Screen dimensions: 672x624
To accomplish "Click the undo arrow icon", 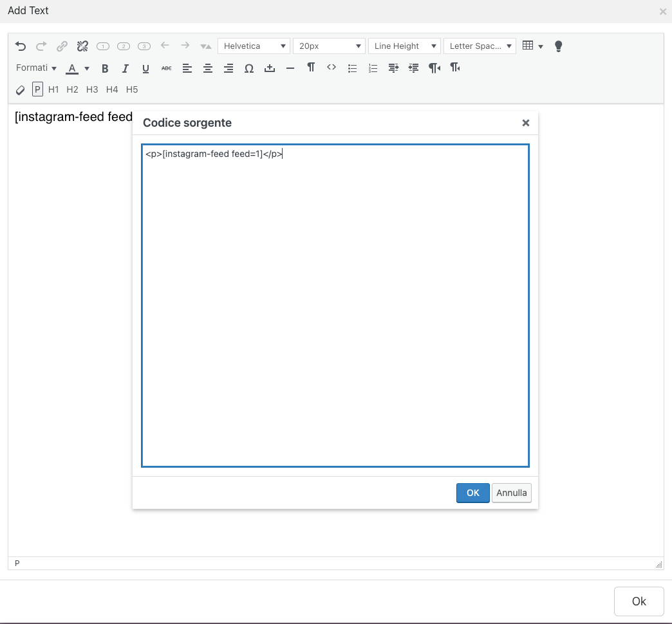I will [21, 46].
